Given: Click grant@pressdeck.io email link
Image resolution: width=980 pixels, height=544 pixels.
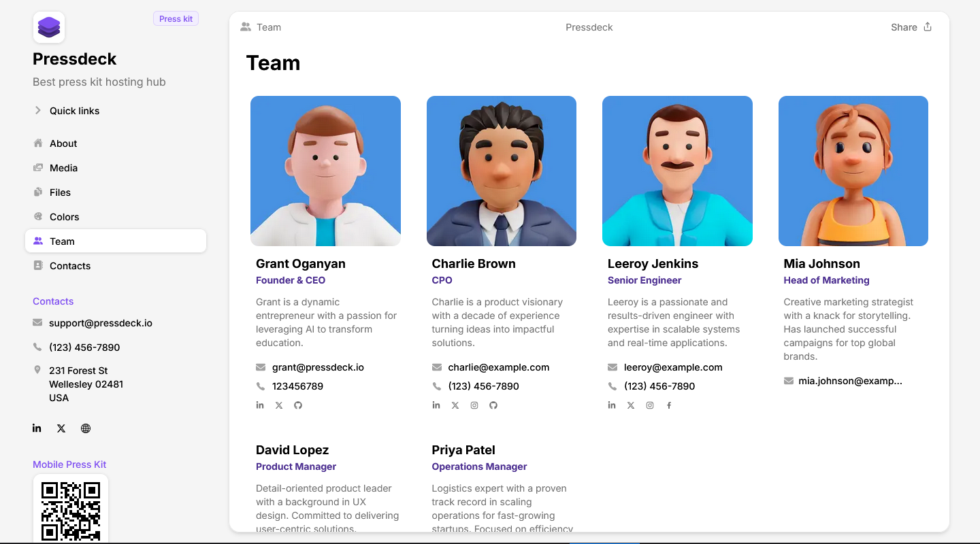Looking at the screenshot, I should [x=318, y=367].
